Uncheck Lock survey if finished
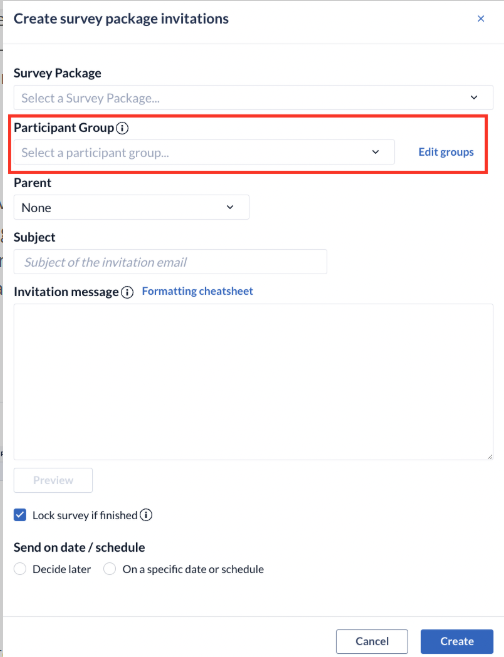Image resolution: width=504 pixels, height=657 pixels. click(x=20, y=515)
